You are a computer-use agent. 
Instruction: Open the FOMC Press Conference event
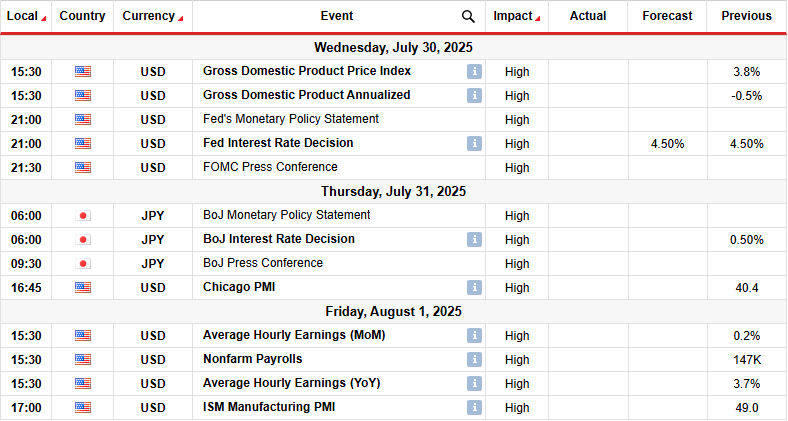tap(269, 168)
